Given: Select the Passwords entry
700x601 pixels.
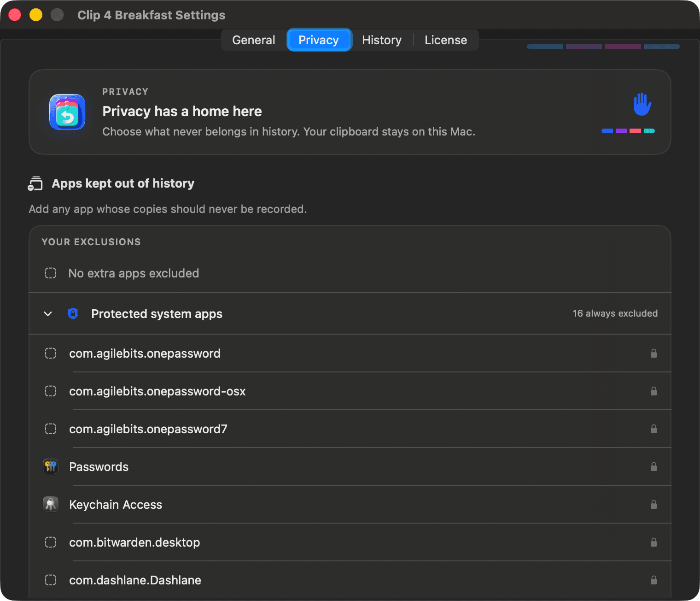Looking at the screenshot, I should point(350,467).
